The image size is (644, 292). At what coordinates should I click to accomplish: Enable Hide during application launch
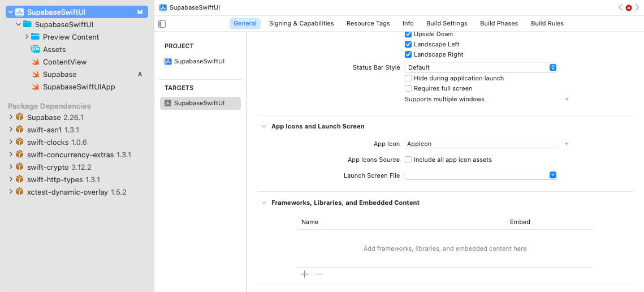pos(408,78)
